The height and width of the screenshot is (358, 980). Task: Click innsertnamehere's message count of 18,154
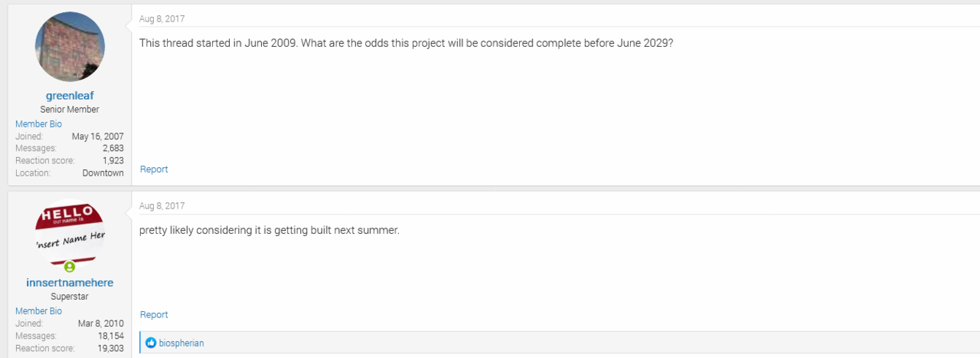coord(109,336)
